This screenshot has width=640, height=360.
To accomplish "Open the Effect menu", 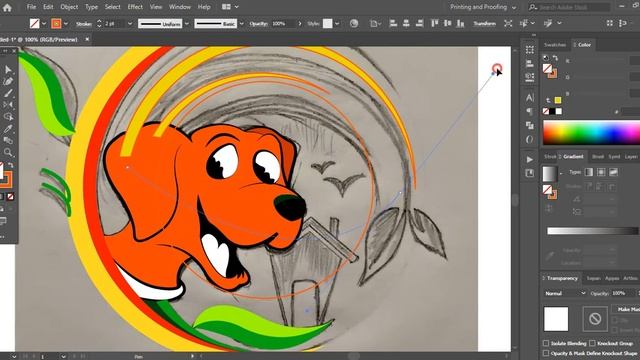I will click(x=135, y=7).
